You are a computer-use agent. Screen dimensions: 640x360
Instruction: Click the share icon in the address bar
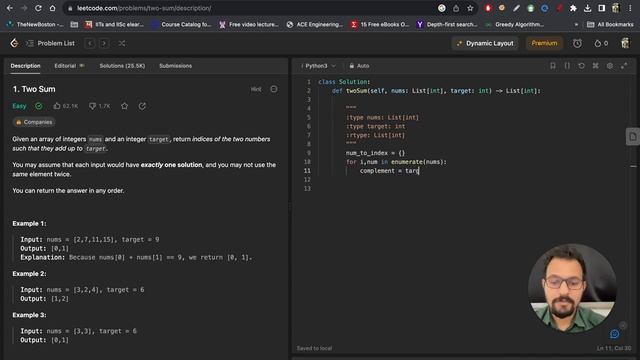pyautogui.click(x=456, y=8)
